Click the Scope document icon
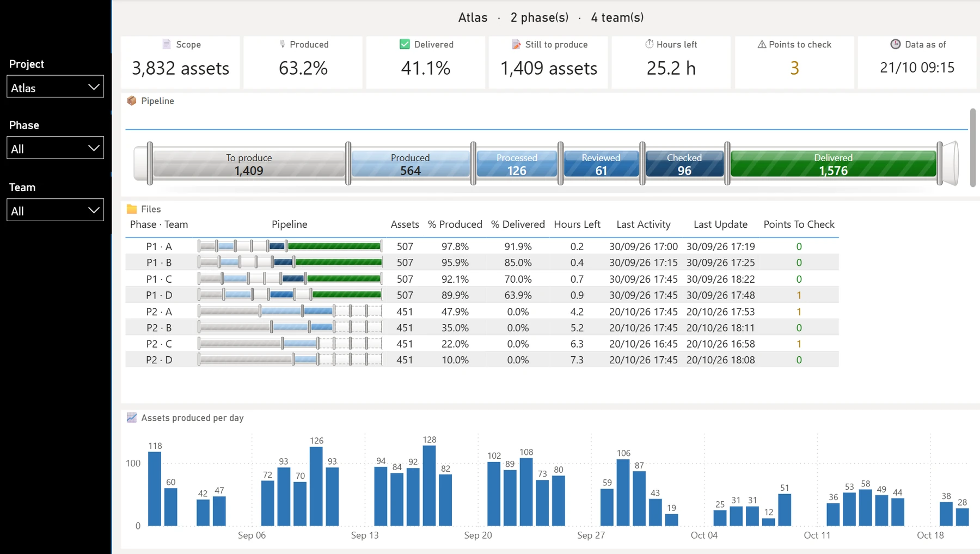980x554 pixels. pyautogui.click(x=167, y=44)
